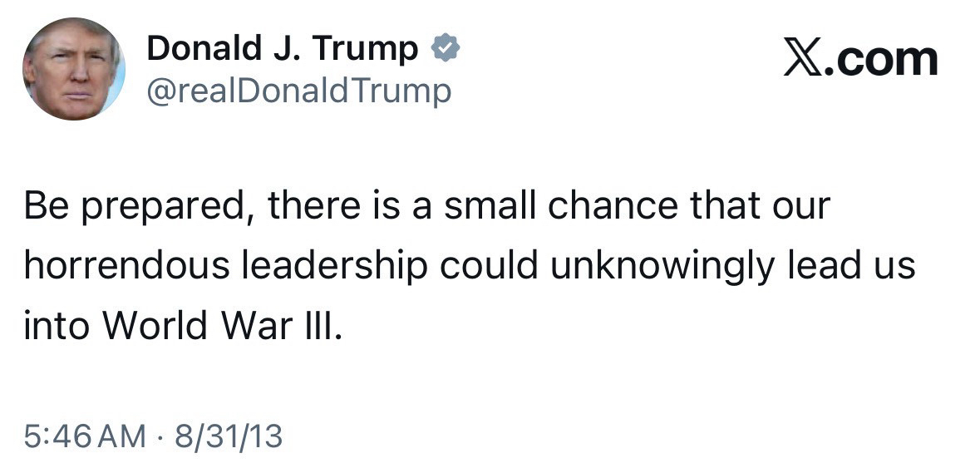Viewport: 980px width, 463px height.
Task: Click the phrase "World War III"
Action: (219, 325)
